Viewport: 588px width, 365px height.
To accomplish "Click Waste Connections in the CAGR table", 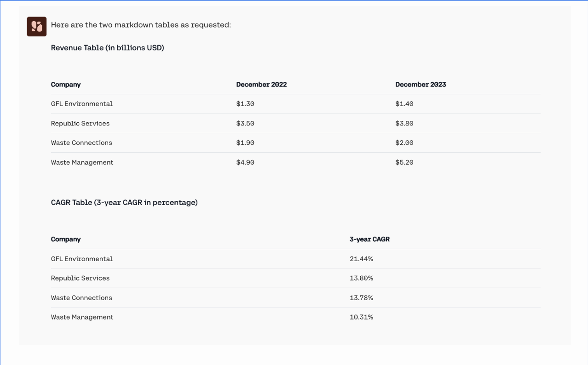I will pyautogui.click(x=81, y=298).
